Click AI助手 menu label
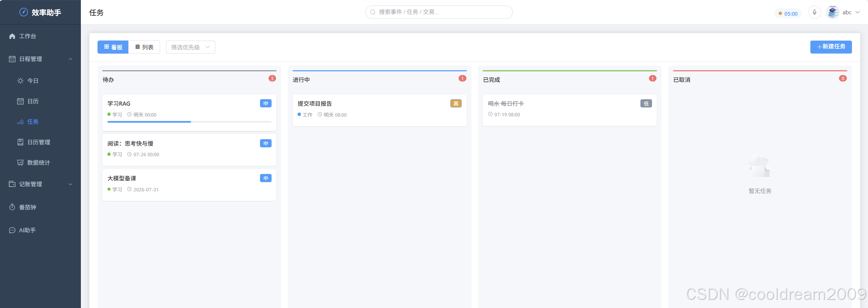The width and height of the screenshot is (868, 308). point(27,230)
